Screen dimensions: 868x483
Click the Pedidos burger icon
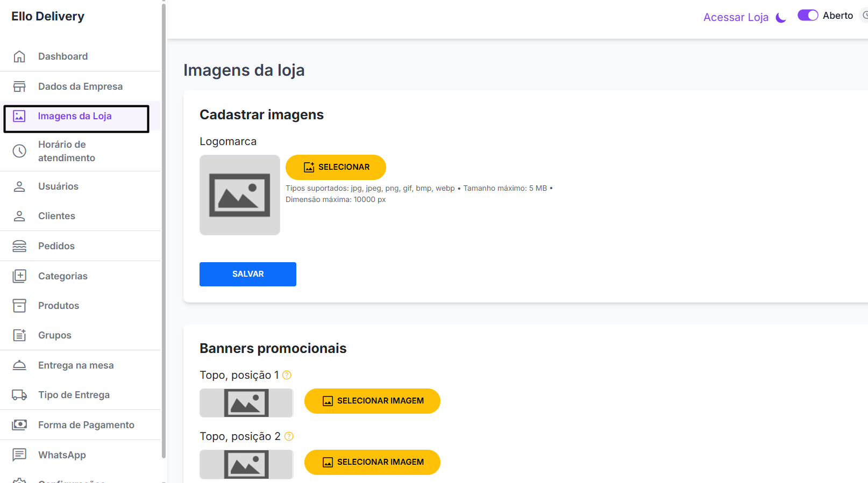(x=19, y=246)
